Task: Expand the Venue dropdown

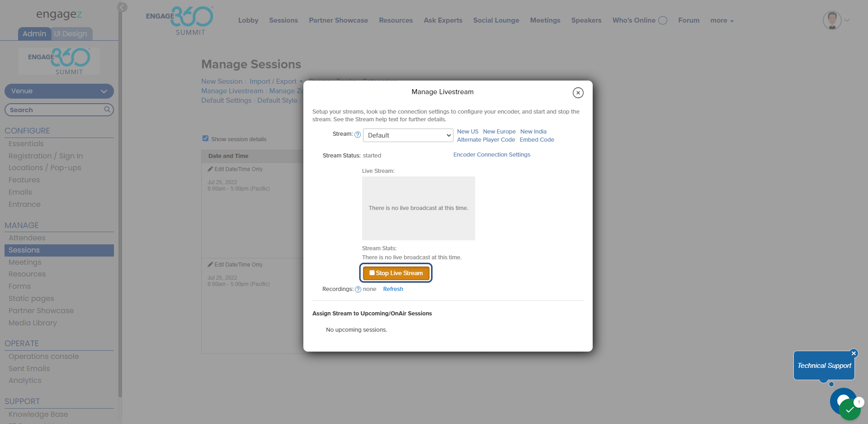Action: coord(59,91)
